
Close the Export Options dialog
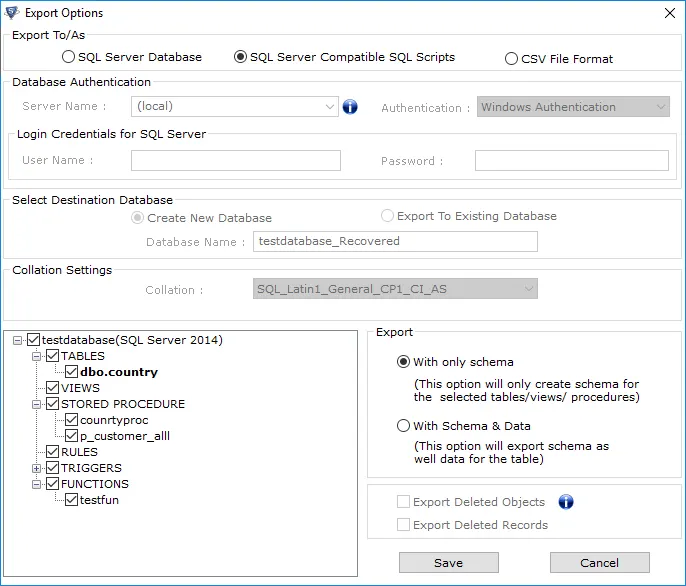point(669,13)
